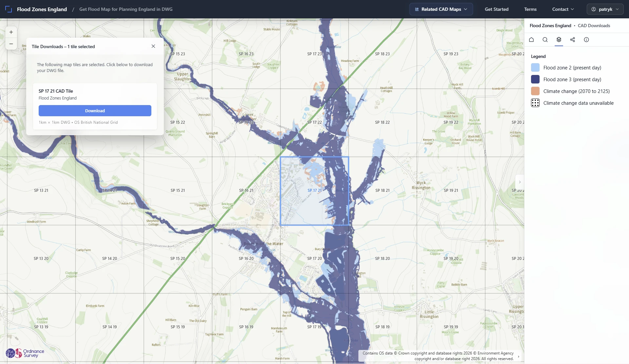Open the home icon in the sidebar
Image resolution: width=629 pixels, height=364 pixels.
tap(531, 40)
